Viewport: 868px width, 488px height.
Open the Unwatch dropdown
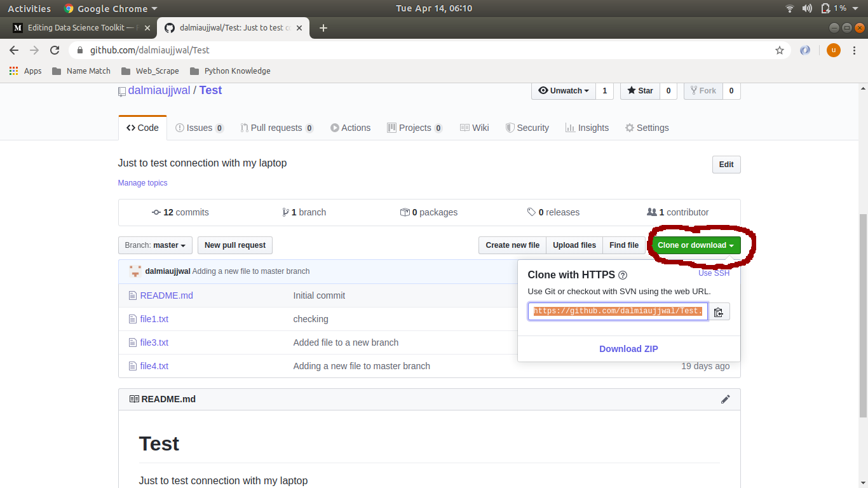tap(564, 91)
